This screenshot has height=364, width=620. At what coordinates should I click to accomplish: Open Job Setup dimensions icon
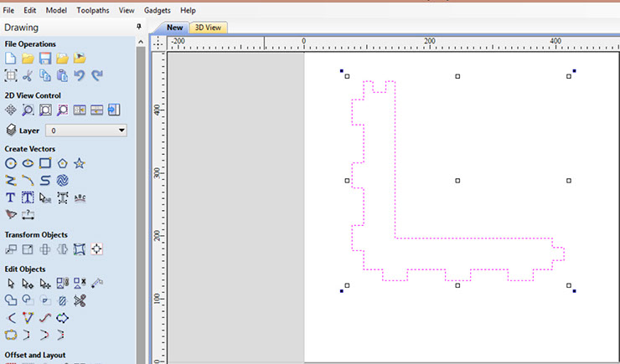(x=11, y=75)
